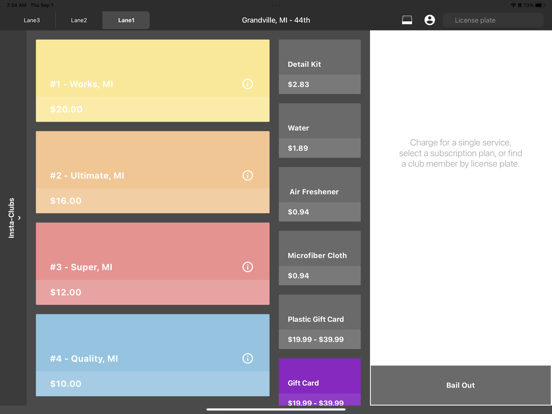Select the Plastic Gift Card tile
The image size is (552, 414).
pyautogui.click(x=320, y=322)
